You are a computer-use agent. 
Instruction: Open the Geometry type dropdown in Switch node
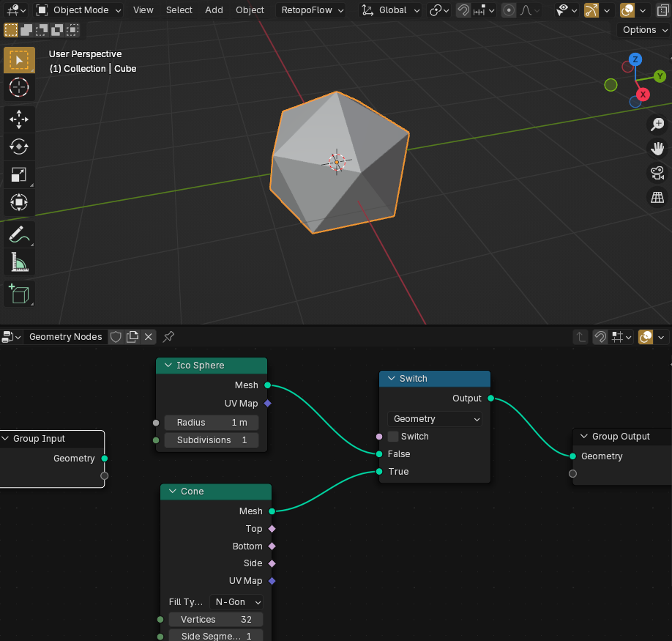(x=435, y=419)
